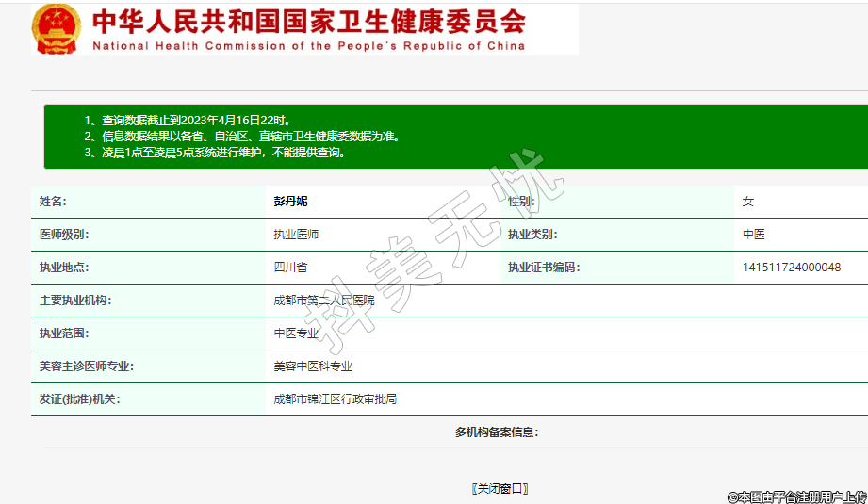Click the 多机构备案信息 heading
This screenshot has width=868, height=504.
(496, 432)
